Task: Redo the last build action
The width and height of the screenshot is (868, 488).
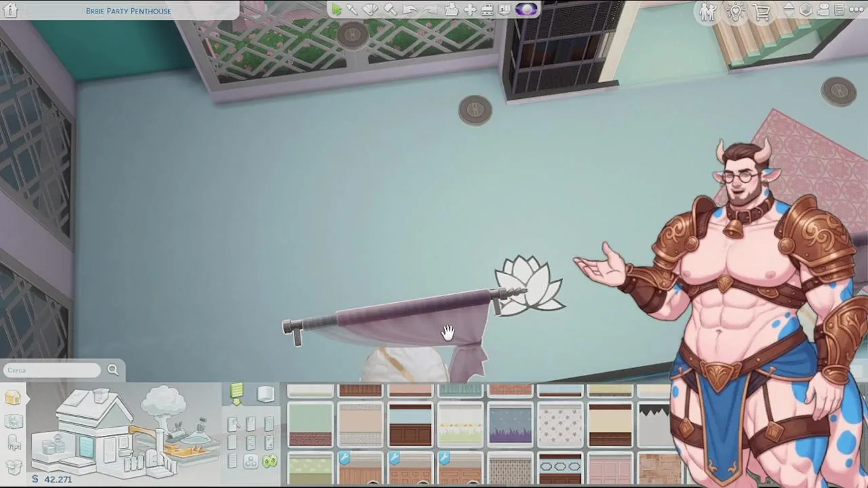Action: [430, 9]
